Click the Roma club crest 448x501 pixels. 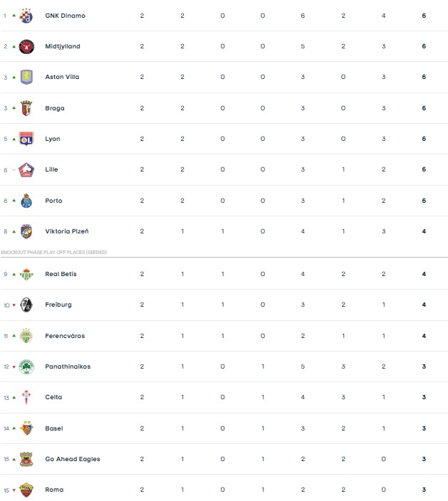click(x=26, y=490)
